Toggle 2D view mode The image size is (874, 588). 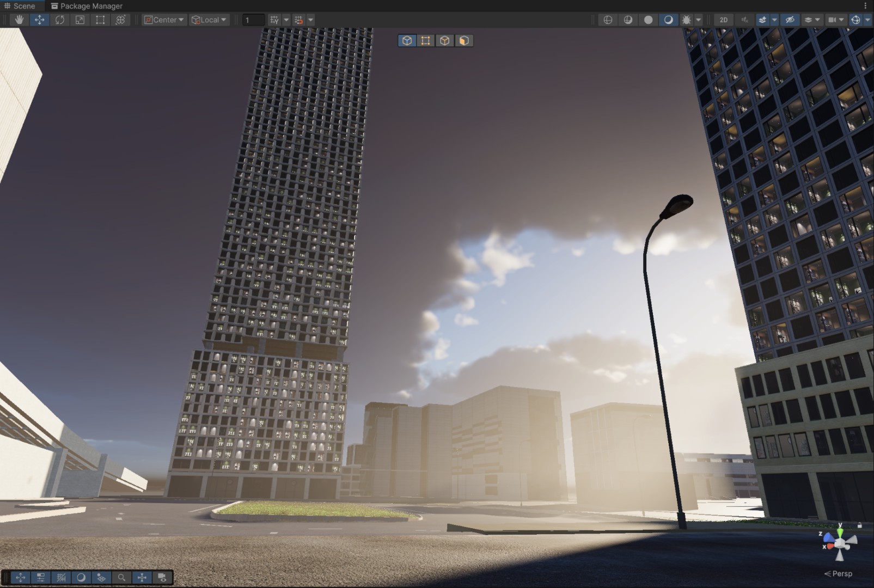point(723,20)
